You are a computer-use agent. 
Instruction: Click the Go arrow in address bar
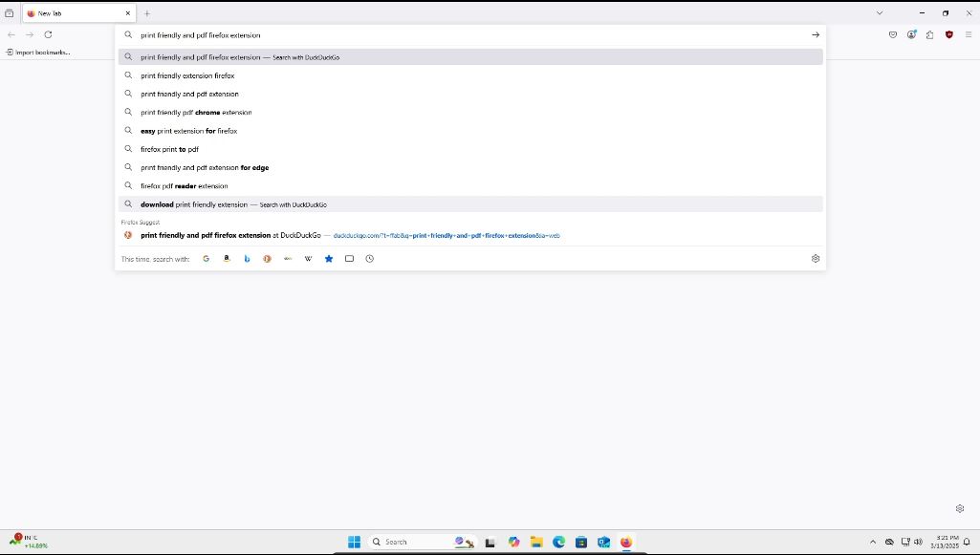tap(816, 35)
